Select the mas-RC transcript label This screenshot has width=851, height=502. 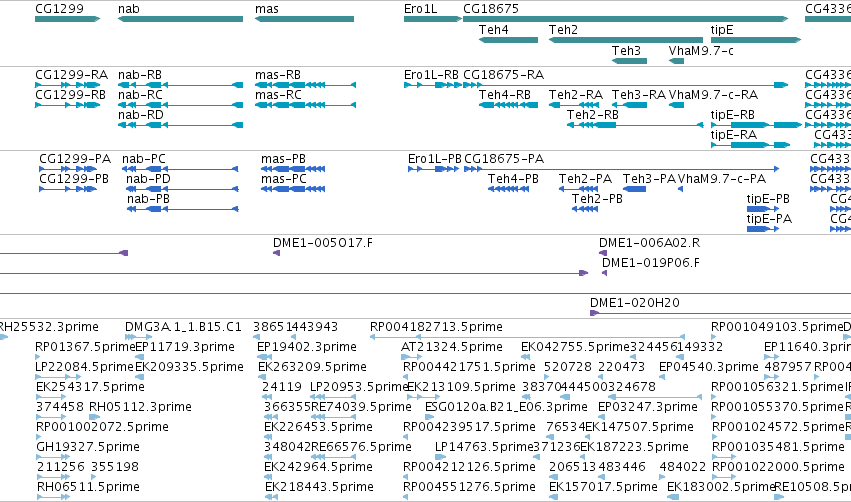click(278, 95)
